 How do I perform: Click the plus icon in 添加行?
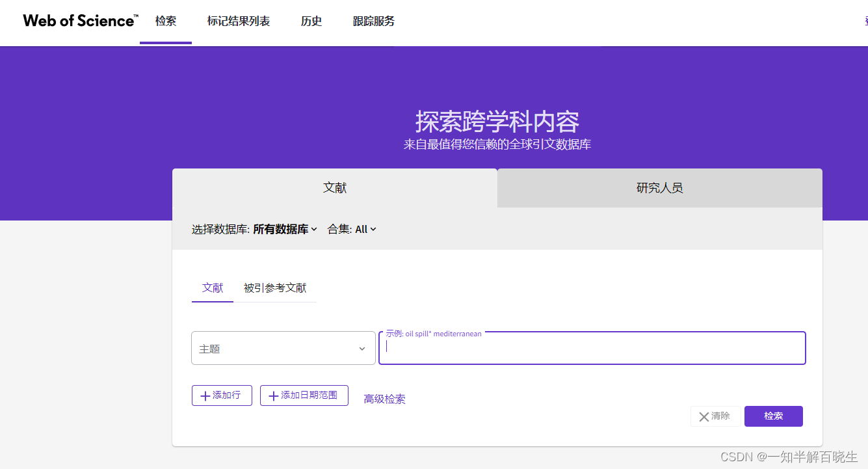pyautogui.click(x=205, y=395)
